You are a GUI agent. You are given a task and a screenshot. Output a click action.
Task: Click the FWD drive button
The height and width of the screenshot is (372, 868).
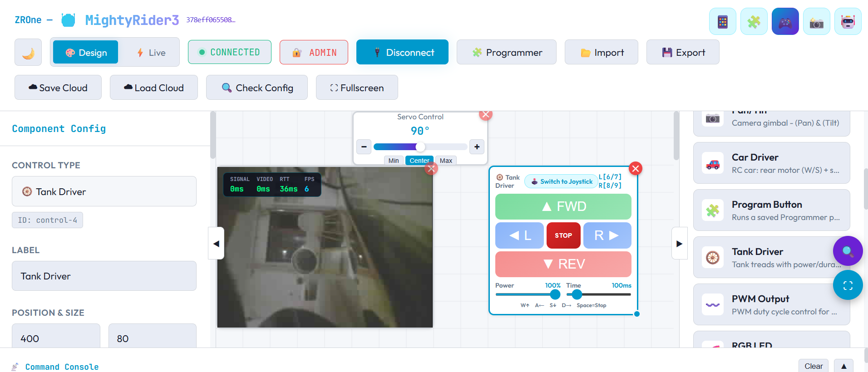[x=563, y=206]
